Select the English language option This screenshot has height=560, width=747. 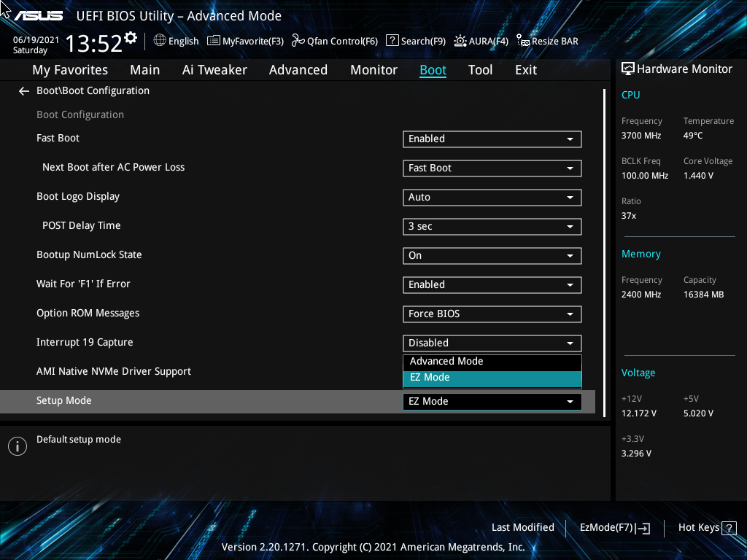pyautogui.click(x=176, y=41)
